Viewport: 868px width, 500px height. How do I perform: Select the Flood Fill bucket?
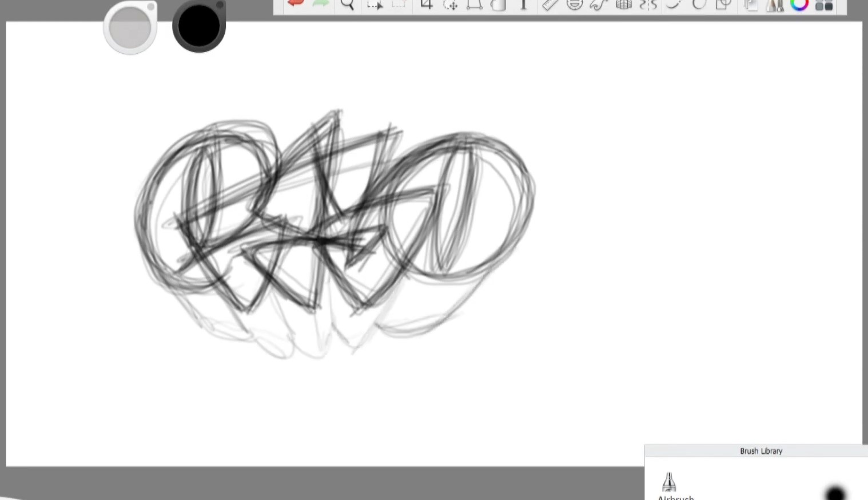tap(499, 5)
